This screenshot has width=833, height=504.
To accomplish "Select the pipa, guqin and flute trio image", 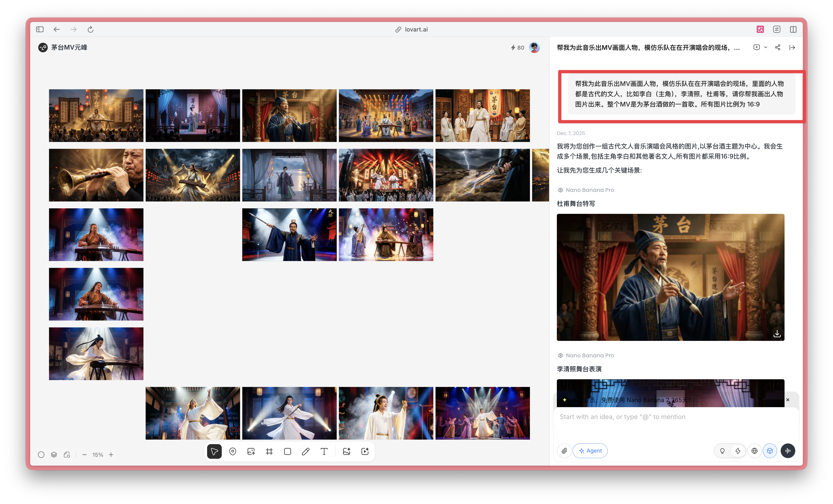I will [386, 235].
